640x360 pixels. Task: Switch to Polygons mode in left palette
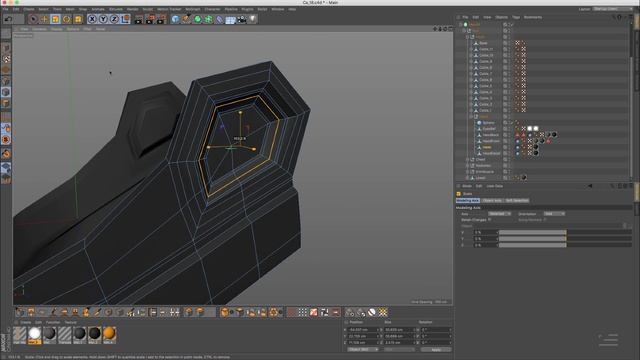[6, 103]
